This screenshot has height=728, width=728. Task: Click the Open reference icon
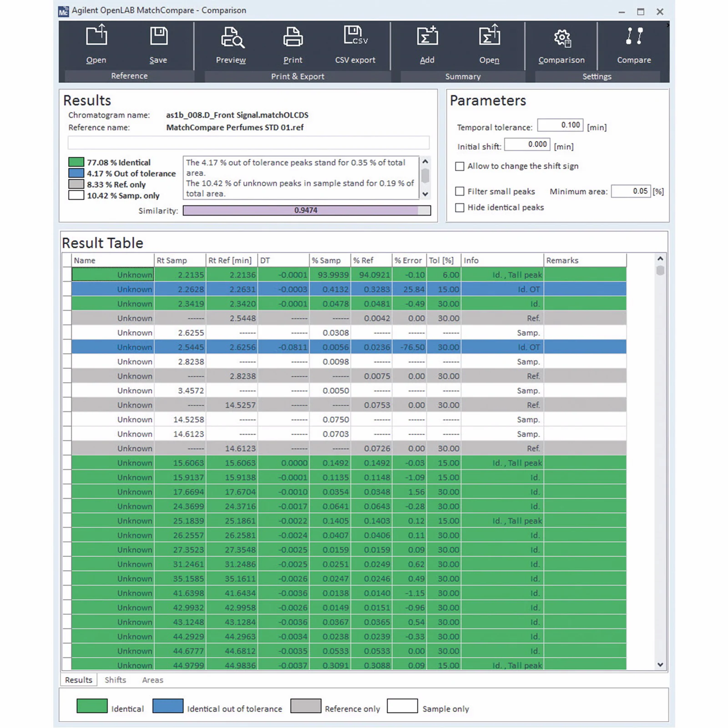[96, 36]
